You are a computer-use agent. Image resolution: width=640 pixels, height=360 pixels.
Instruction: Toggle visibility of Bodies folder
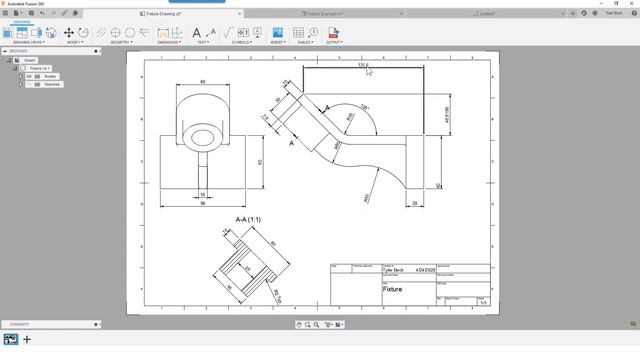29,76
